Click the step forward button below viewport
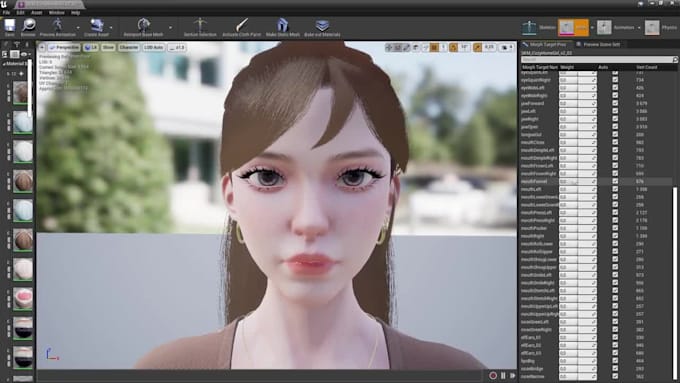This screenshot has height=383, width=680. [513, 376]
